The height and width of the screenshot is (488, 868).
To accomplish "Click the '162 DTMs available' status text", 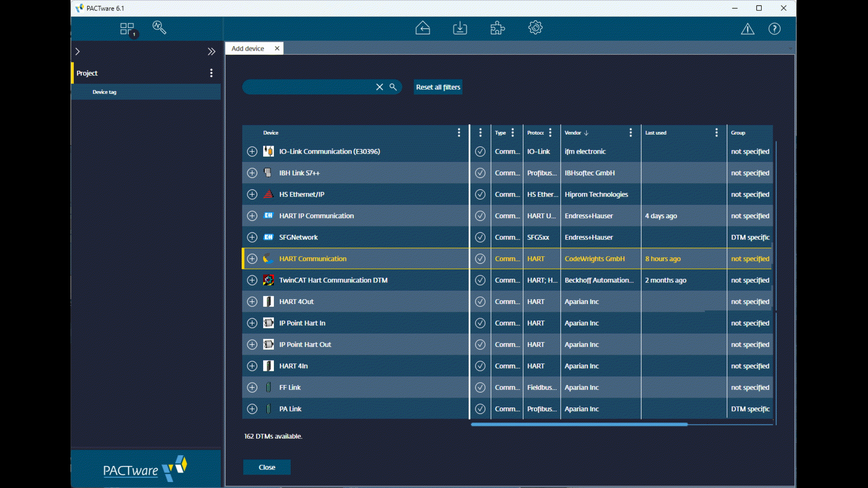I will coord(273,436).
